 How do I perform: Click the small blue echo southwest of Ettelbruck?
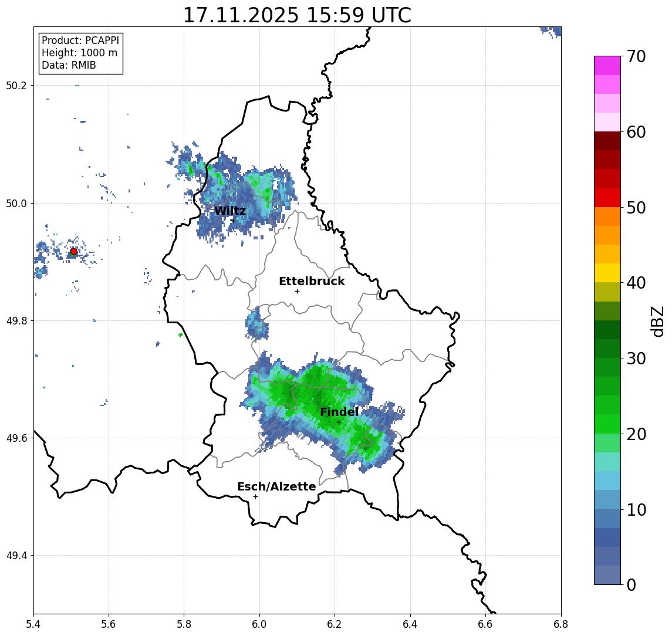(x=256, y=323)
